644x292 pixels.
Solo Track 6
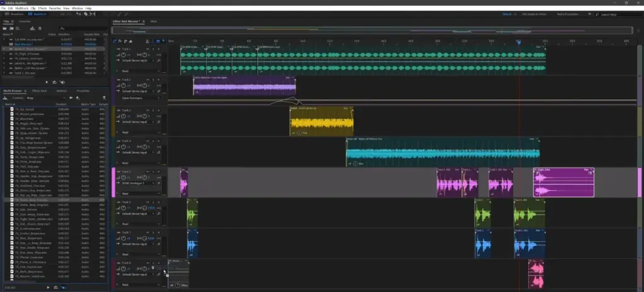pyautogui.click(x=153, y=202)
